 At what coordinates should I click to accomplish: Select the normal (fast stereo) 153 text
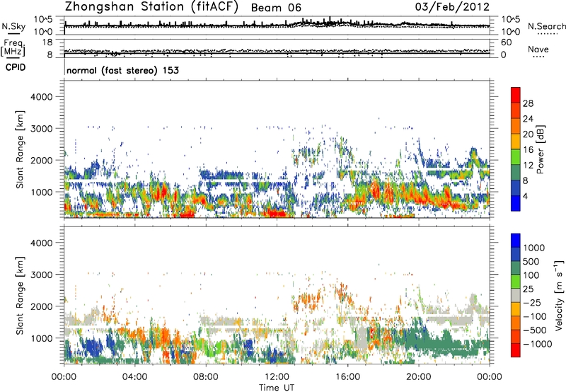pyautogui.click(x=122, y=70)
